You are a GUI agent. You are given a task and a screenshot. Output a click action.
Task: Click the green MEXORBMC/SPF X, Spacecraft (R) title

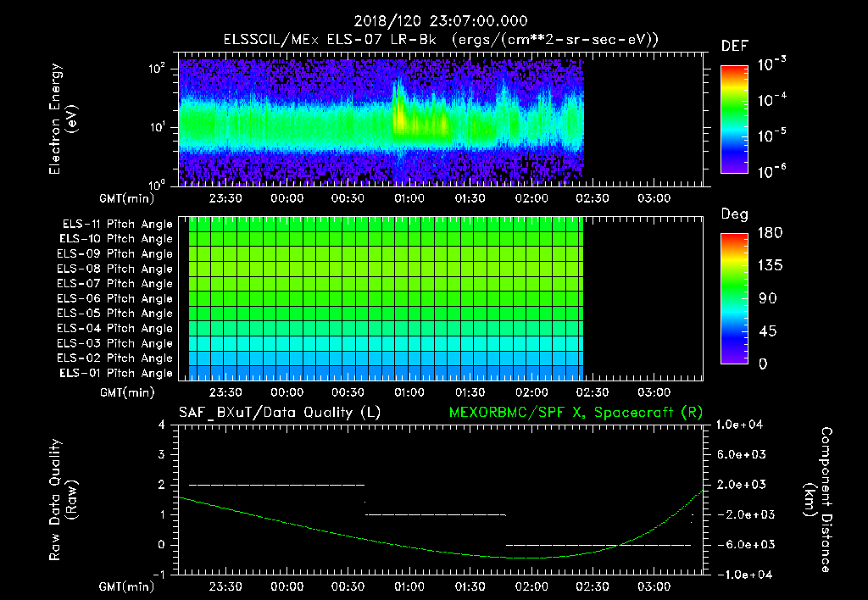pos(576,413)
